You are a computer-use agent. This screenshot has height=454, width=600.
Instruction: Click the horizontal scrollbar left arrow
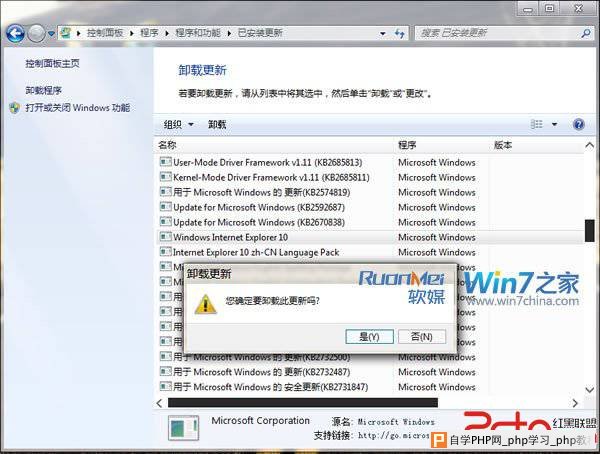[x=160, y=403]
